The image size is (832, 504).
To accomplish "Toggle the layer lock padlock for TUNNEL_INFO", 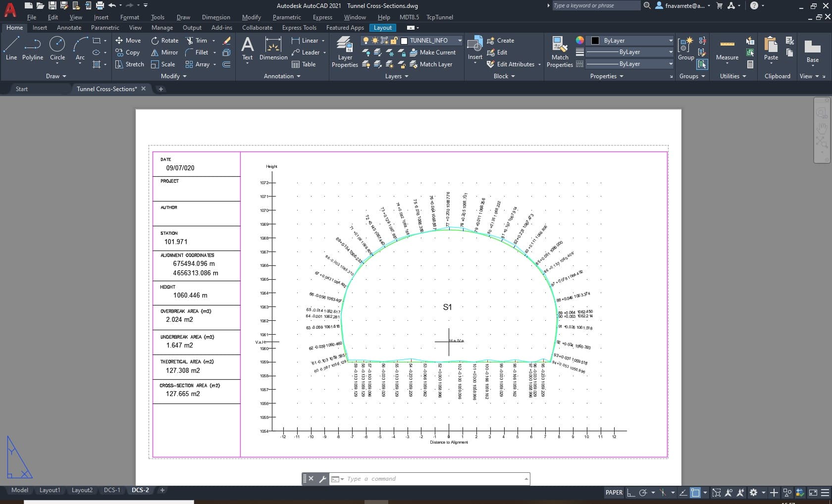I will pyautogui.click(x=394, y=41).
